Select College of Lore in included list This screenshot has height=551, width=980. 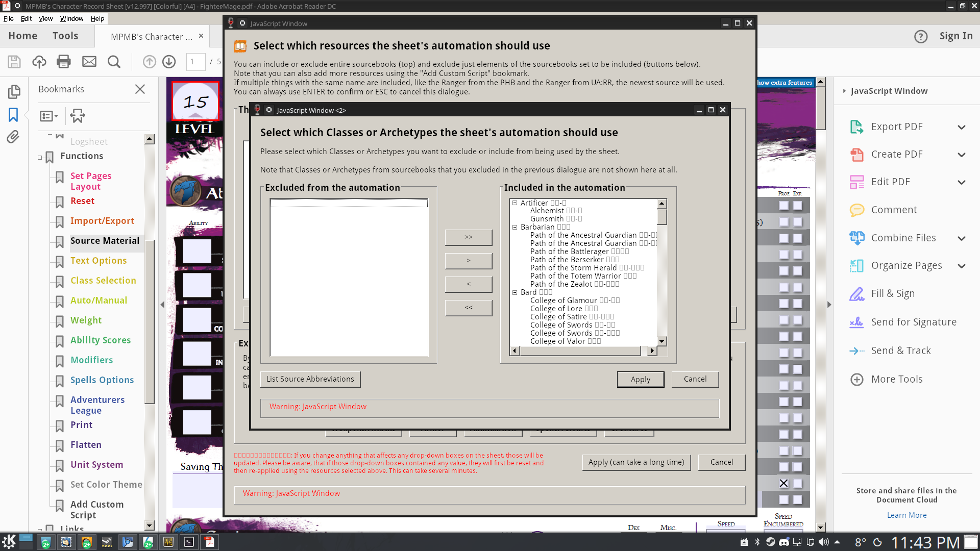point(564,309)
